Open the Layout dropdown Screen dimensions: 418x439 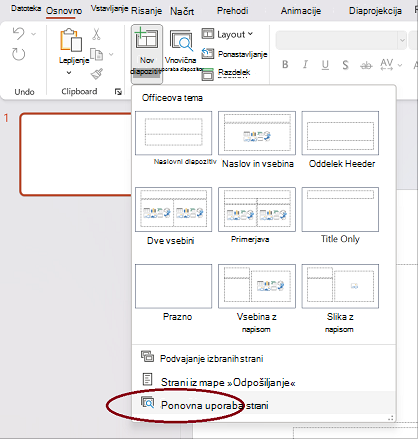(x=227, y=34)
